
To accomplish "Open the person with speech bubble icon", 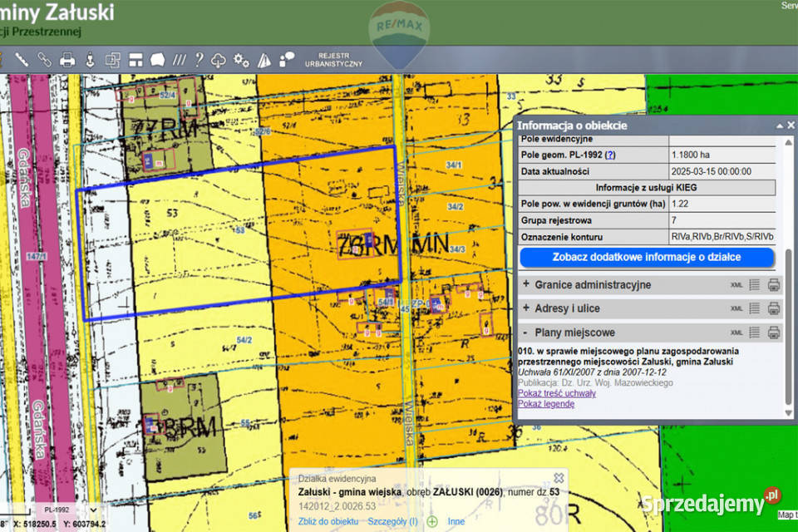I will point(287,59).
